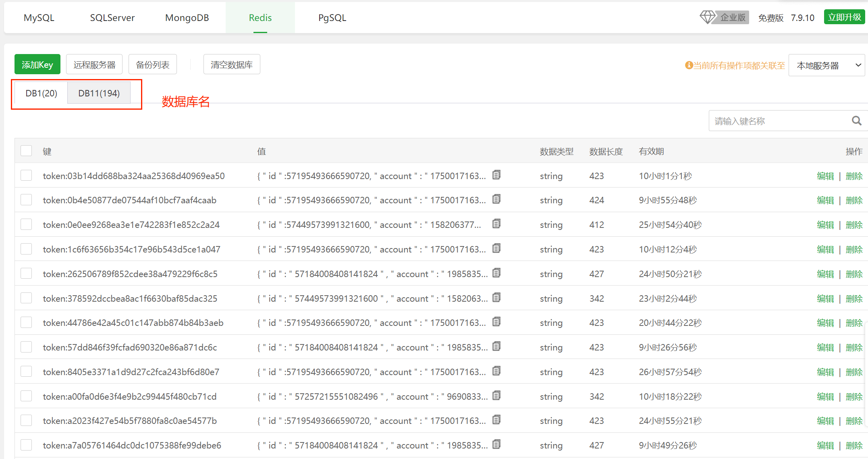Viewport: 868px width, 459px height.
Task: Click the orange info icon beside server notice
Action: (x=689, y=65)
